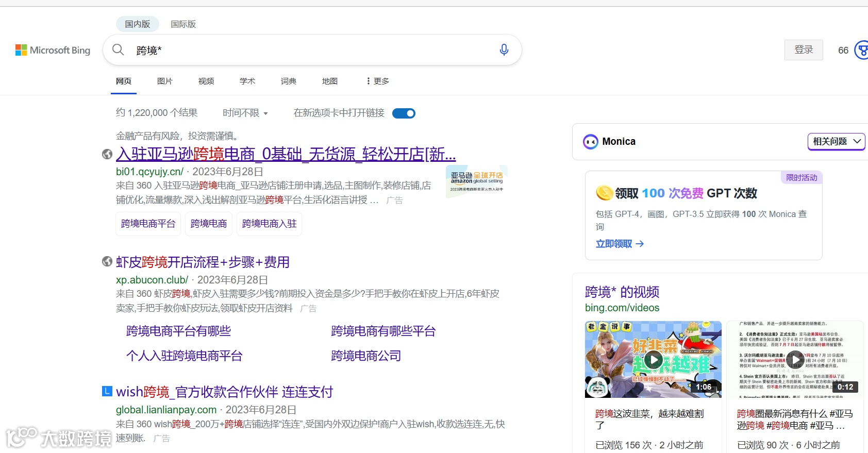Select the 国内版 option

click(x=137, y=24)
